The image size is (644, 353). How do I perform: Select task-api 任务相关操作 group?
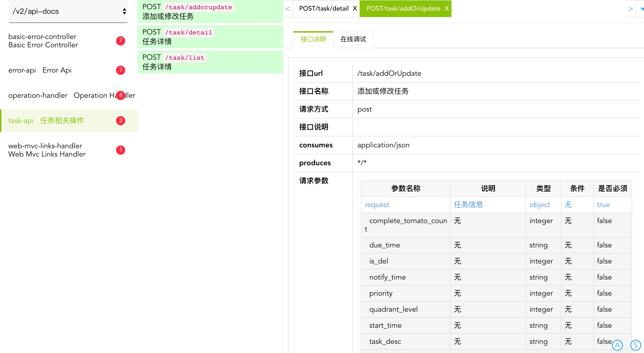click(46, 120)
